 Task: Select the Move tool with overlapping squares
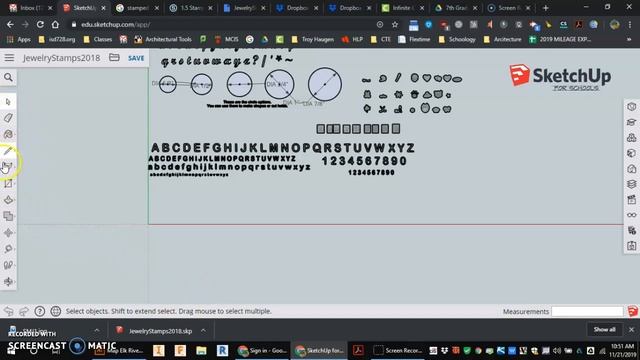tap(8, 216)
